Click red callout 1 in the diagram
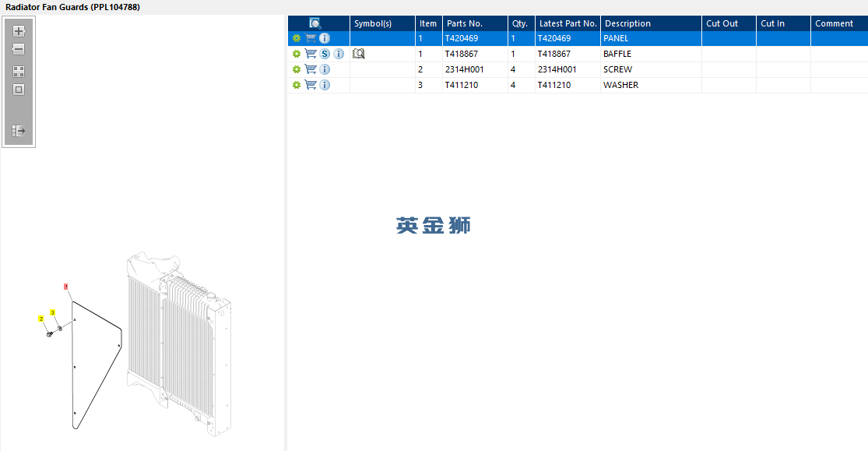Screen dimensions: 868x451 point(66,287)
